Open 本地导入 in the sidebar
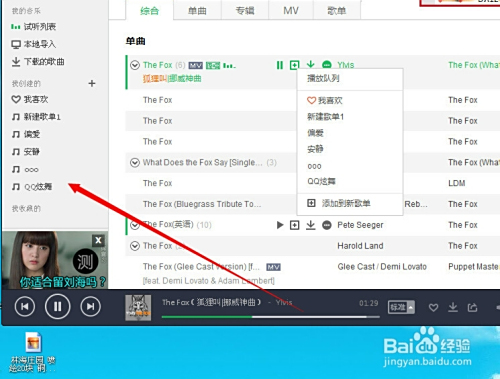Screen dimensions: 500x379 (33, 44)
